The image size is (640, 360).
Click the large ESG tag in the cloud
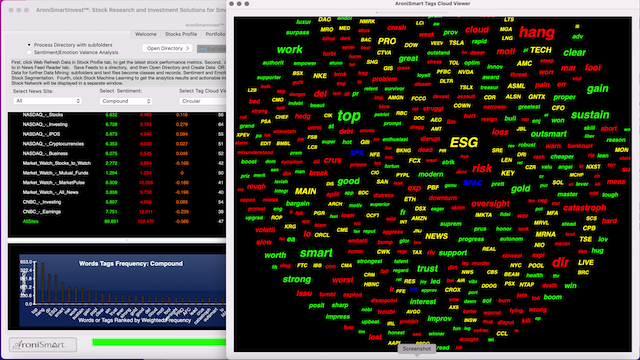(464, 142)
